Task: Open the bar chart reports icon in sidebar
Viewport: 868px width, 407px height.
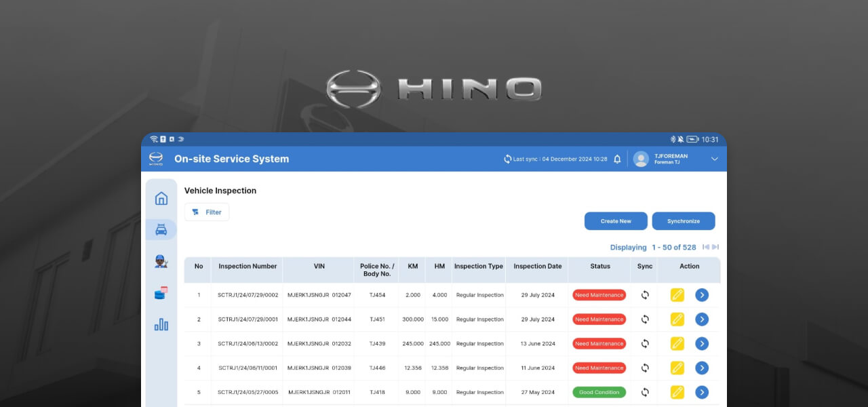Action: pyautogui.click(x=161, y=325)
